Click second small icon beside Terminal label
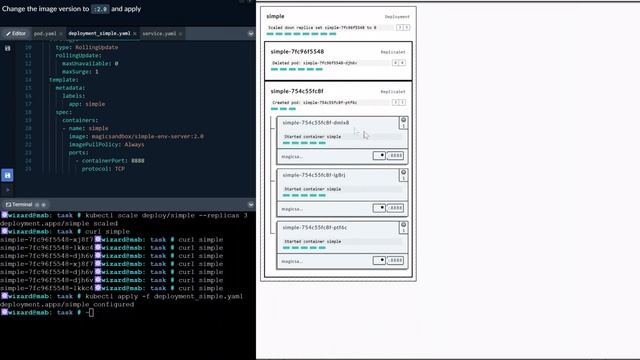This screenshot has width=640, height=360. [44, 204]
